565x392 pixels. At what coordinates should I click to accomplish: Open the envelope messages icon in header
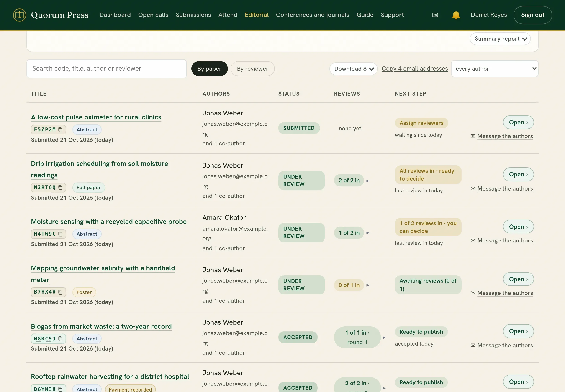[435, 15]
